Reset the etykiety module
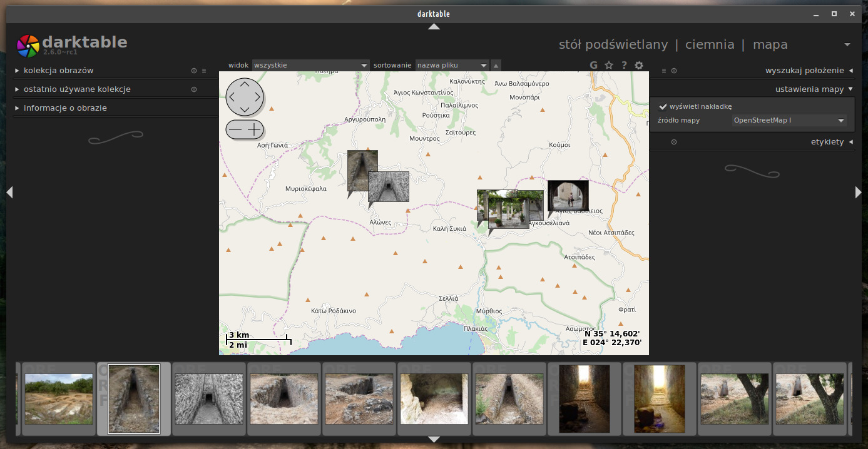 (674, 142)
